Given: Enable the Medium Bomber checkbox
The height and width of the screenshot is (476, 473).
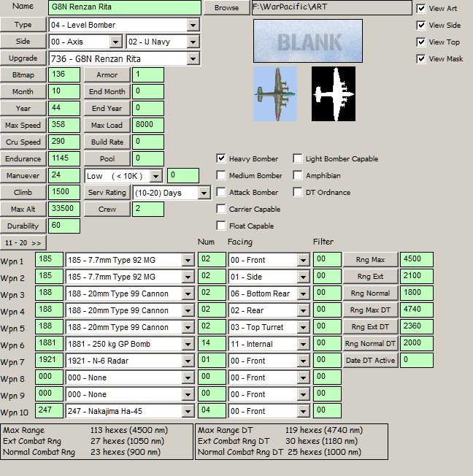Looking at the screenshot, I should 221,175.
